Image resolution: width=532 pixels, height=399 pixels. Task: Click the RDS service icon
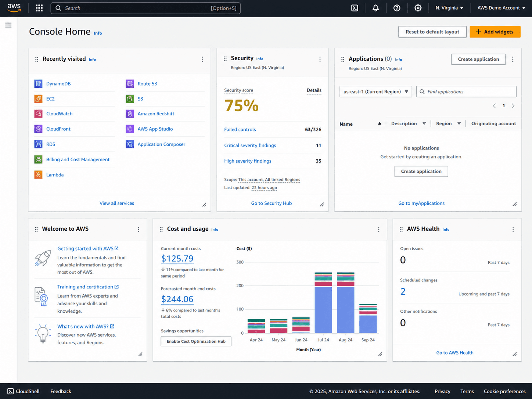tap(38, 144)
